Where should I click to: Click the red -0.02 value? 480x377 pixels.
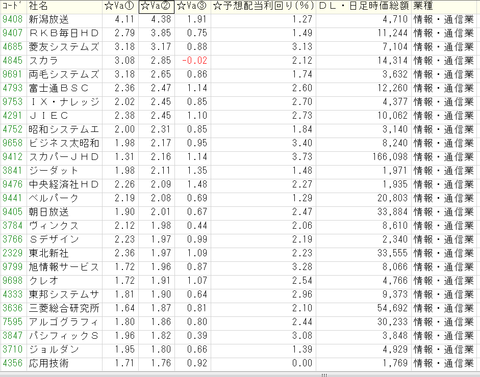tap(195, 61)
